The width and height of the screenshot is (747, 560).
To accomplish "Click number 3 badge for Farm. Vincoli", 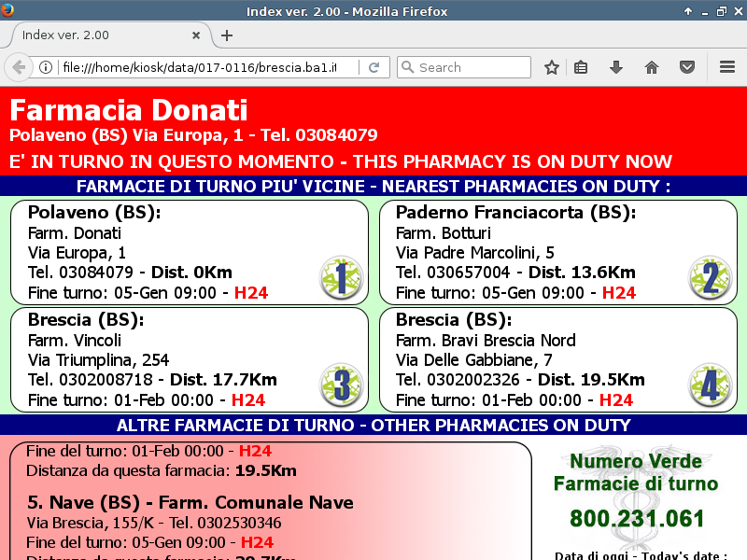I will pos(340,385).
